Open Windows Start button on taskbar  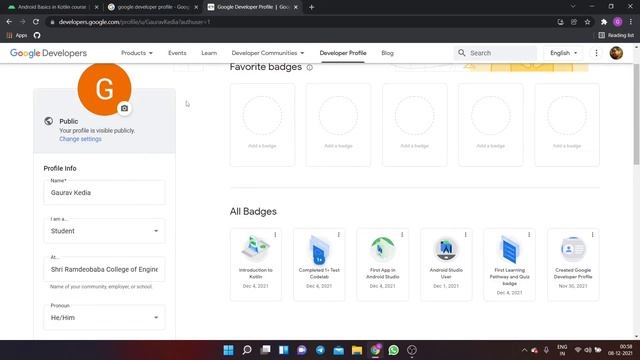point(229,350)
